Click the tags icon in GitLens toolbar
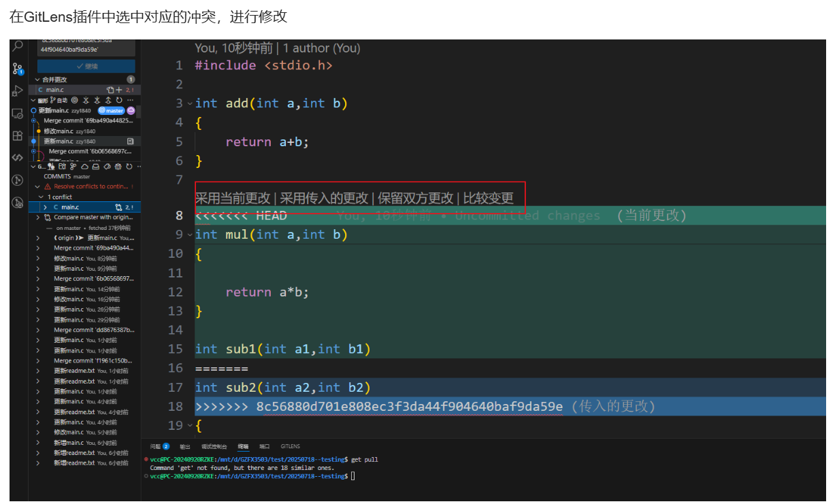This screenshot has height=504, width=837. click(107, 167)
